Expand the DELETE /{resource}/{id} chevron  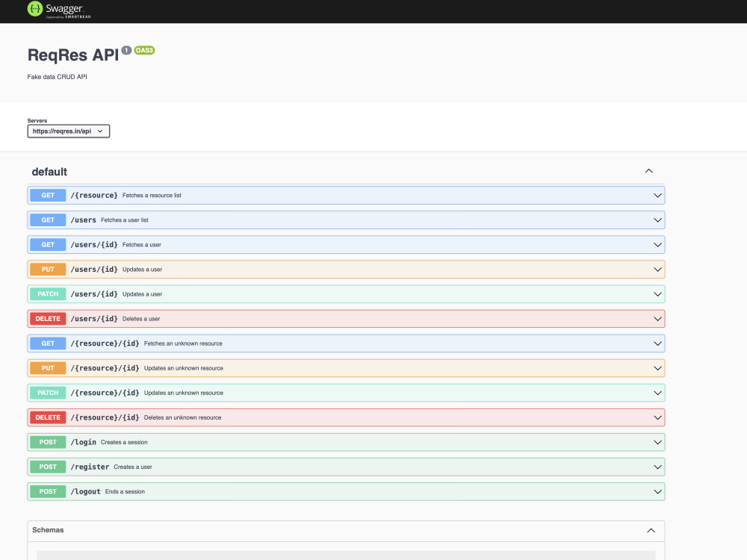tap(657, 417)
